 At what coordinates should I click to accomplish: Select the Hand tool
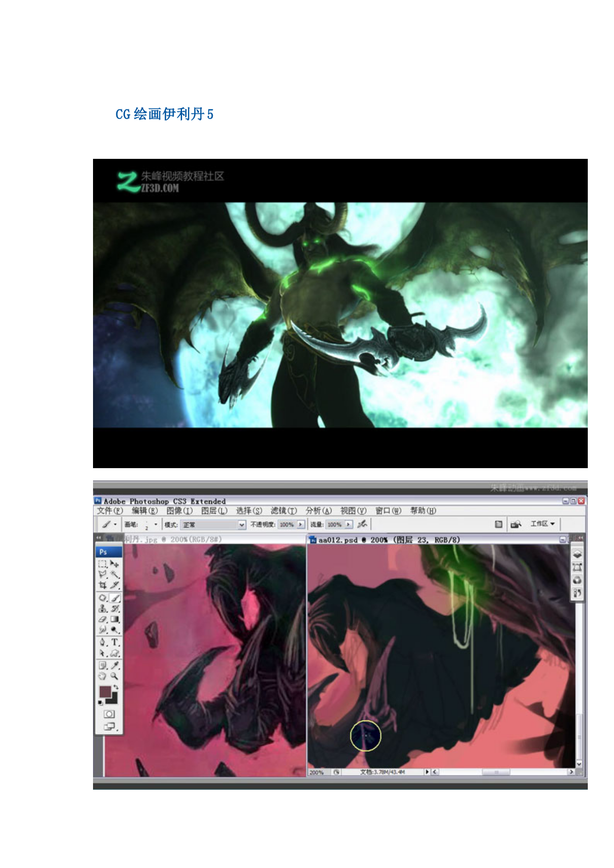[x=102, y=676]
